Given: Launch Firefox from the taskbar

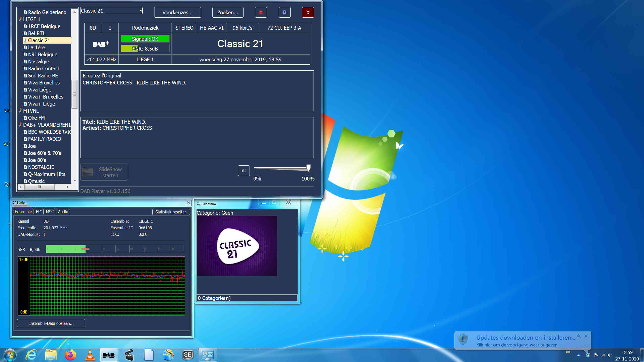Looking at the screenshot, I should pos(70,355).
